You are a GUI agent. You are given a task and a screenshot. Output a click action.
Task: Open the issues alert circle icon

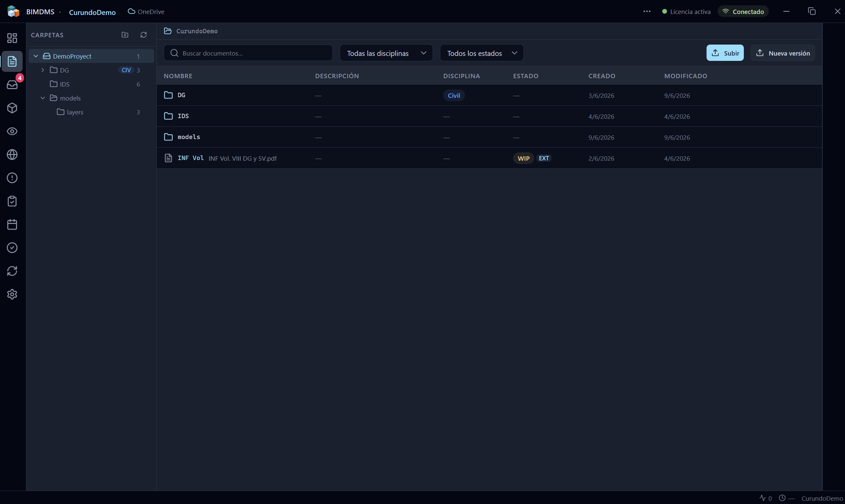(12, 178)
